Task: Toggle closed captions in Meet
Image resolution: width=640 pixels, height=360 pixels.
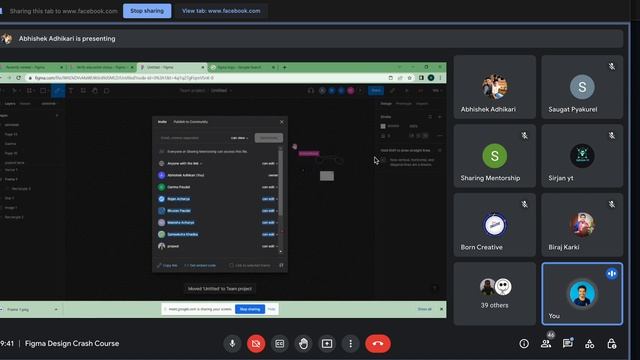Action: (x=280, y=344)
